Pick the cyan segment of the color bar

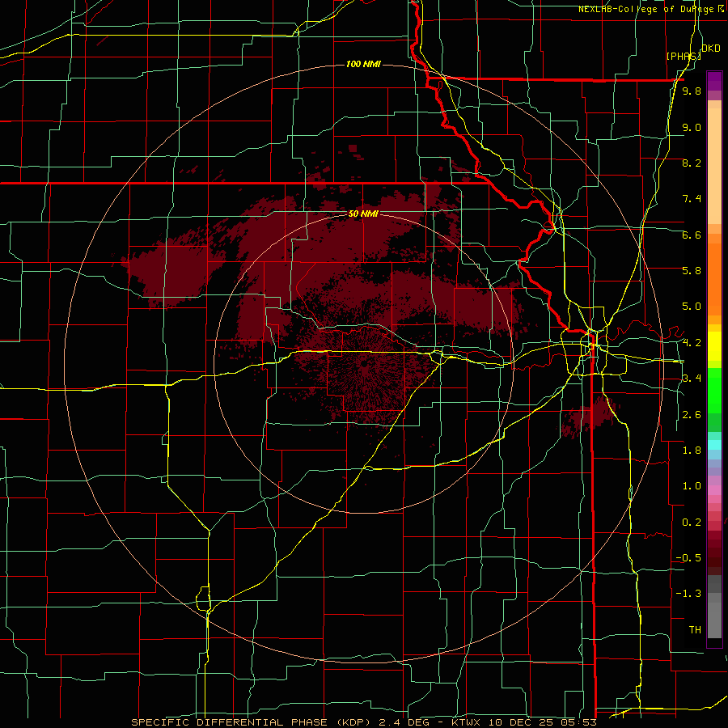[x=714, y=445]
